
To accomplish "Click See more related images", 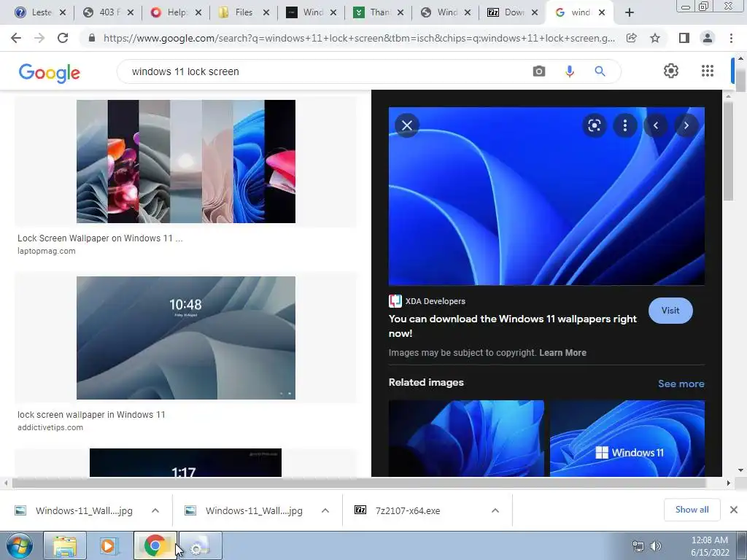I will 681,384.
